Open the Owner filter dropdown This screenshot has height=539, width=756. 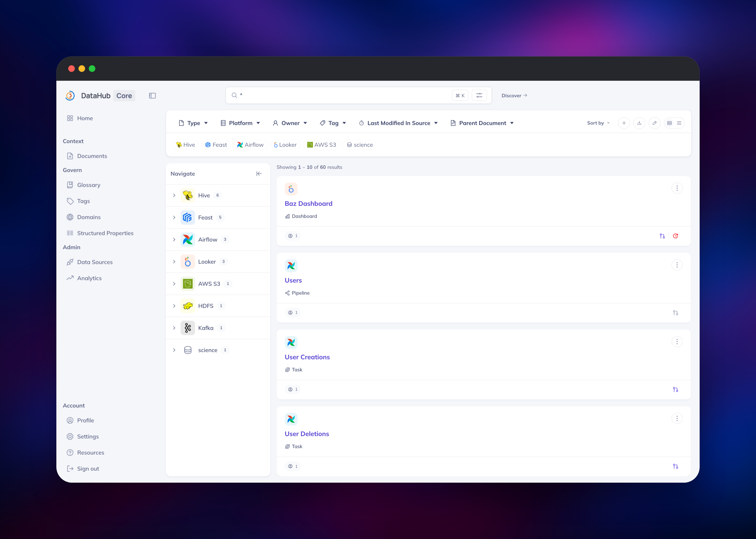point(290,123)
